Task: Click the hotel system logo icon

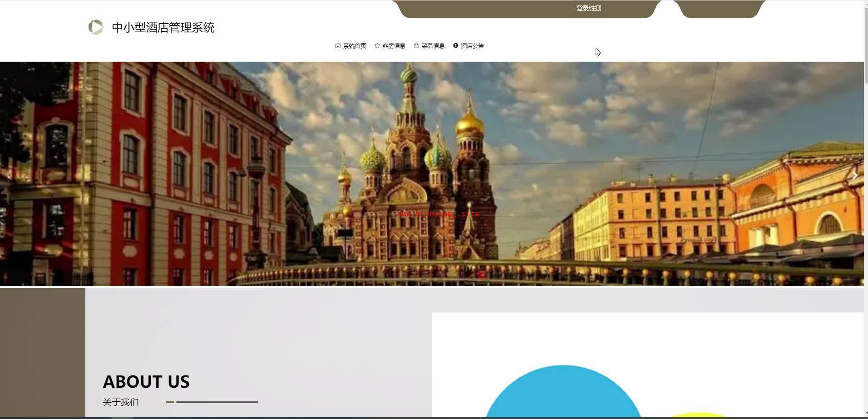Action: pos(95,27)
